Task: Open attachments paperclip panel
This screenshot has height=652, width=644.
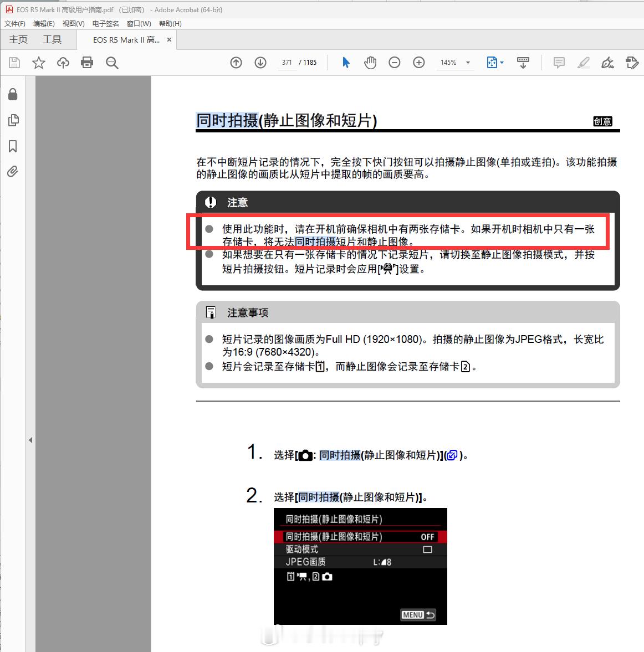Action: (13, 171)
